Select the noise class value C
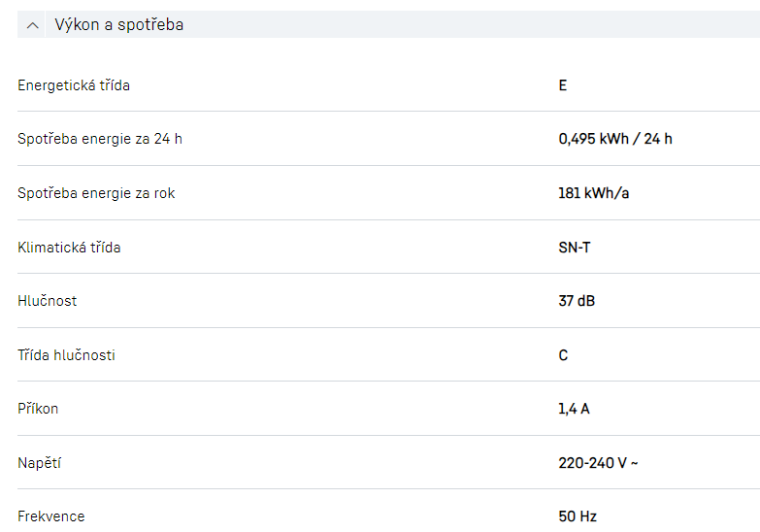The width and height of the screenshot is (760, 532). [x=563, y=355]
